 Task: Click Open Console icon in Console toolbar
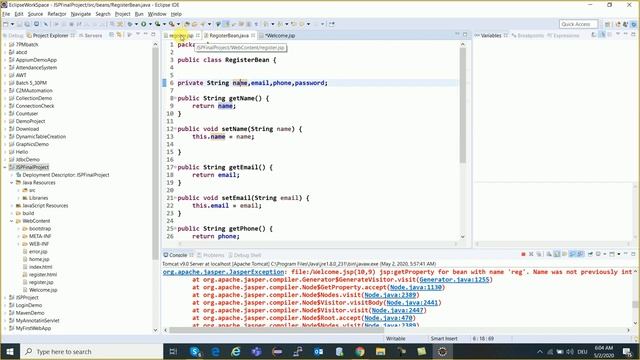tap(612, 254)
